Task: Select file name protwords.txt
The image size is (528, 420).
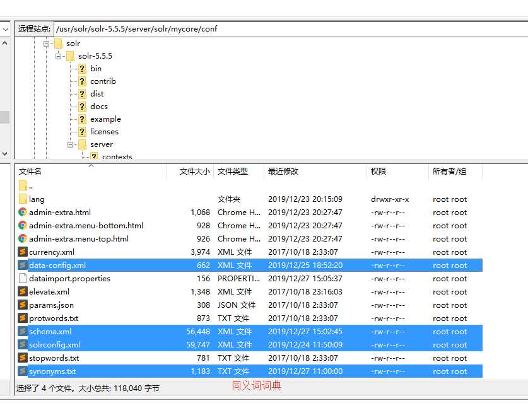Action: (x=54, y=318)
